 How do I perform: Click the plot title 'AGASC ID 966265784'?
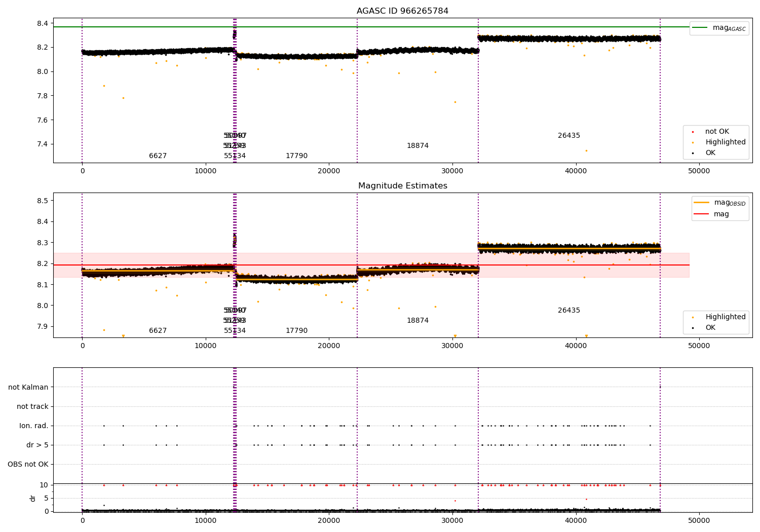point(402,11)
